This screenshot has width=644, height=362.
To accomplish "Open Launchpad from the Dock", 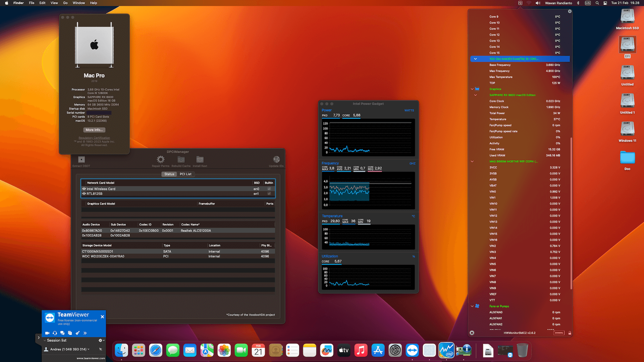I will [x=139, y=351].
